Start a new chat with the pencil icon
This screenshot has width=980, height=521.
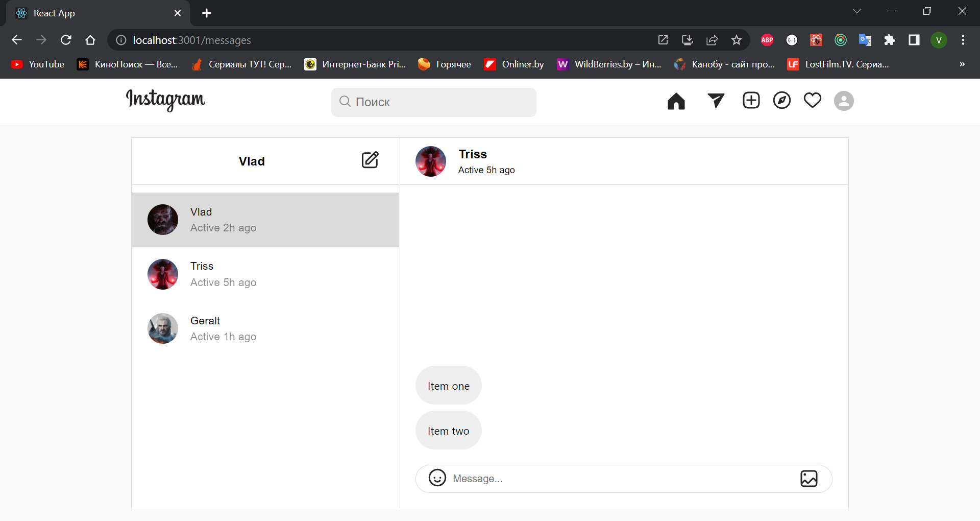371,160
